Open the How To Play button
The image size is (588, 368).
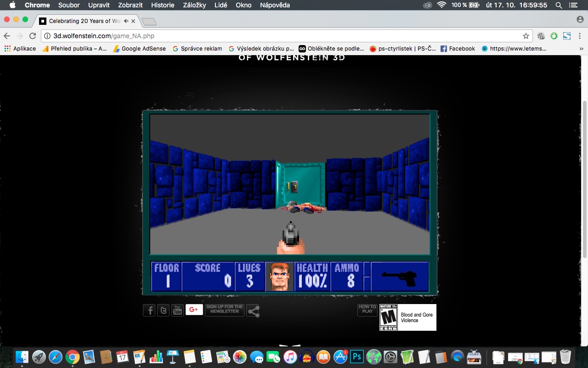(367, 310)
